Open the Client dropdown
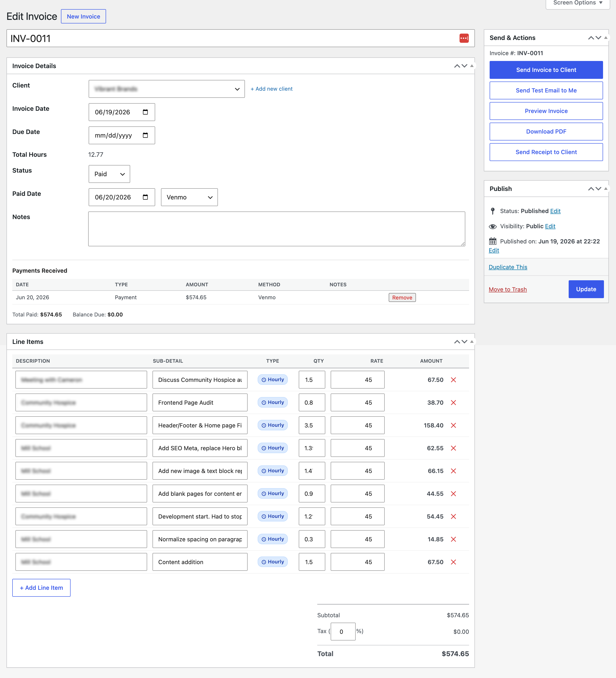 pos(167,89)
